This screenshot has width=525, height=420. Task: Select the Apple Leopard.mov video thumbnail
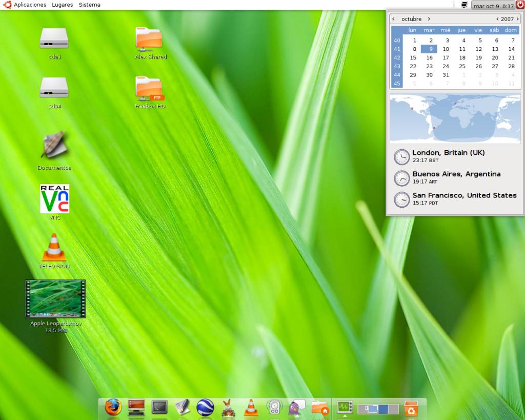coord(55,298)
